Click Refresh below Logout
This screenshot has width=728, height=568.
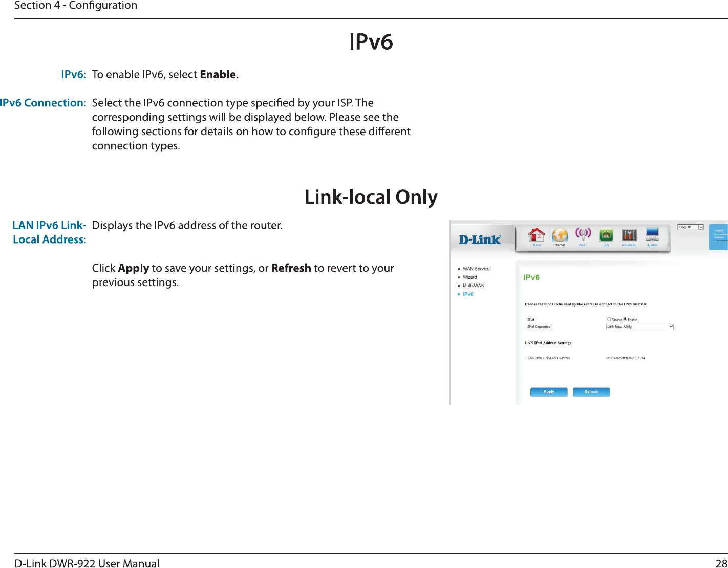tap(719, 237)
